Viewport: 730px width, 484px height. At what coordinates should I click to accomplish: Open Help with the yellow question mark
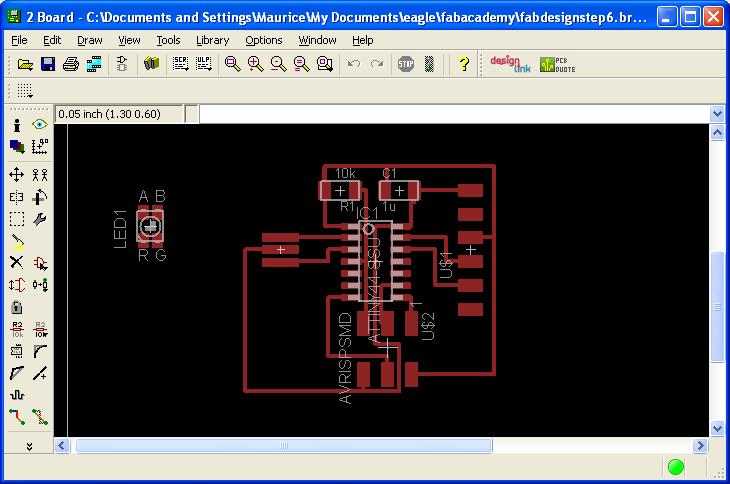tap(464, 64)
